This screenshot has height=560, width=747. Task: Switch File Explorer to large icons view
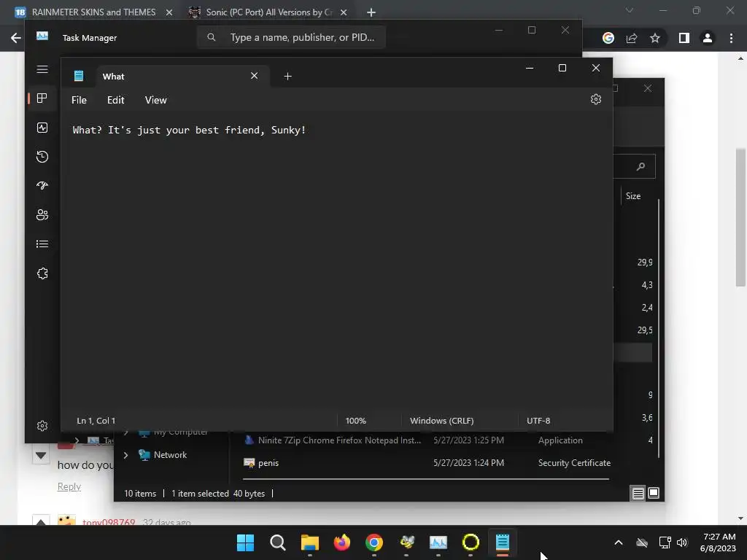654,493
